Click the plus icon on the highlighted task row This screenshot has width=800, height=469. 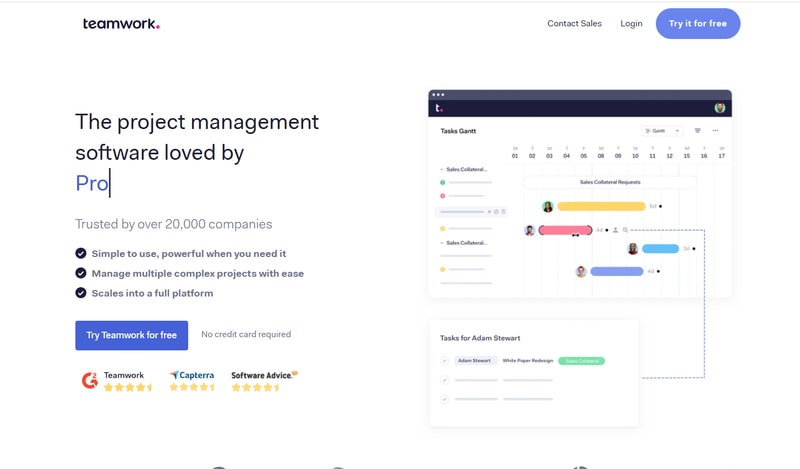click(489, 211)
